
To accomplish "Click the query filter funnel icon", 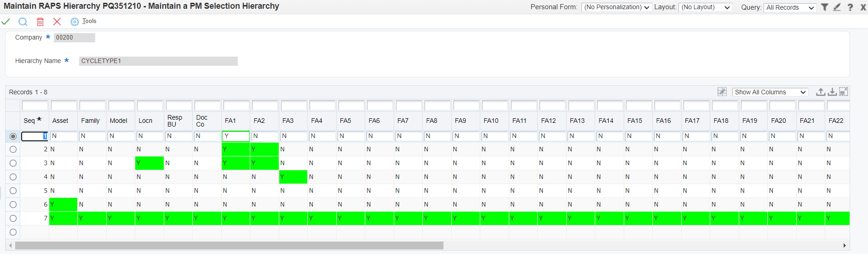I will coord(825,7).
